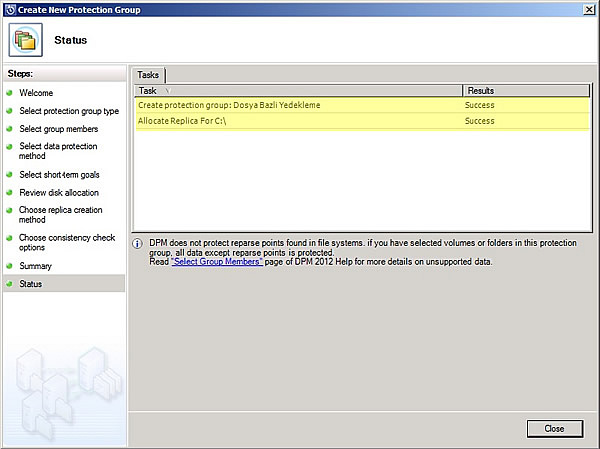Viewport: 600px width, 449px height.
Task: Click the DPM shield icon in title bar
Action: [x=9, y=9]
